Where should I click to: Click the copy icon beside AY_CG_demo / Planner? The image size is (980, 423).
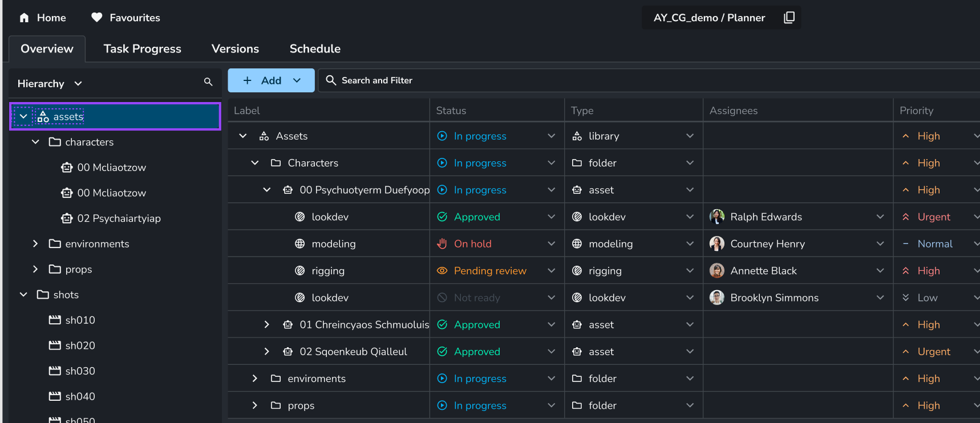click(x=789, y=18)
